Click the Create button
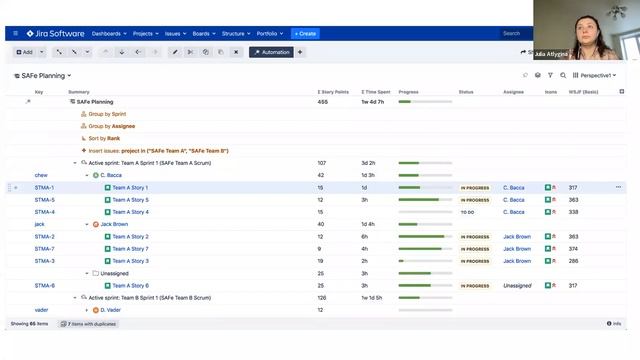The height and width of the screenshot is (360, 640). coord(305,33)
